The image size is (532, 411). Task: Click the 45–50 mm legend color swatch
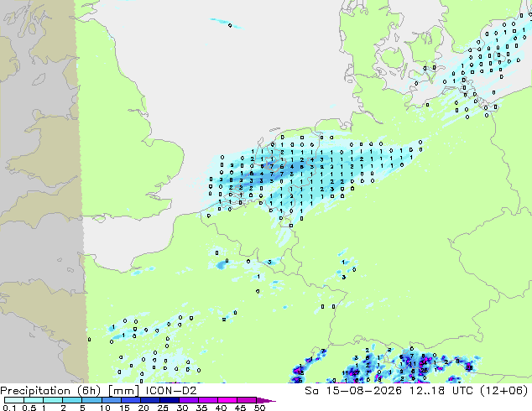click(x=246, y=400)
